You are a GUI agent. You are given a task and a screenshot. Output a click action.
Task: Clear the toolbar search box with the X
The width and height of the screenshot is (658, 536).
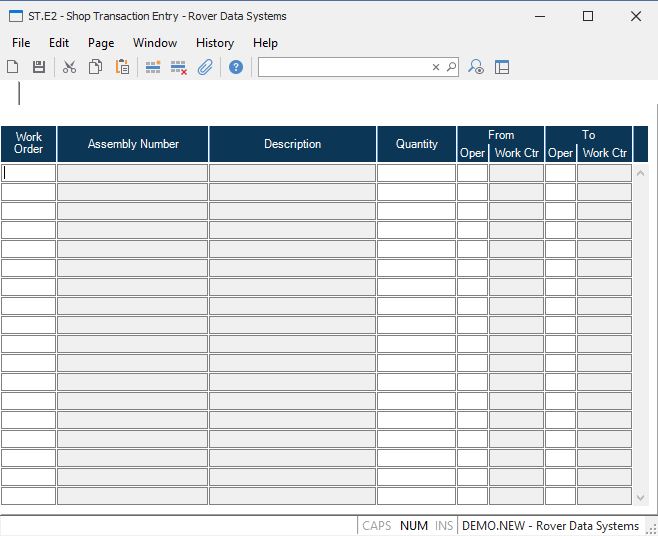click(436, 67)
